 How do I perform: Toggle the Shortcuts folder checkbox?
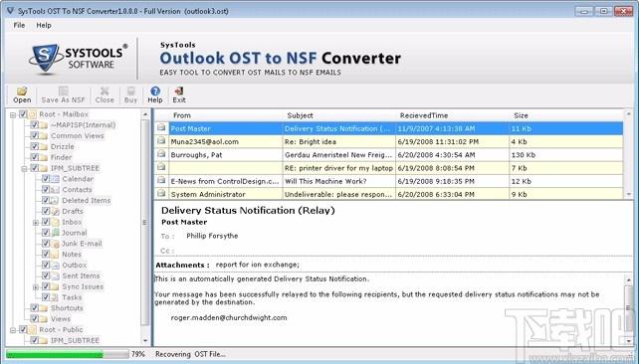click(x=34, y=308)
